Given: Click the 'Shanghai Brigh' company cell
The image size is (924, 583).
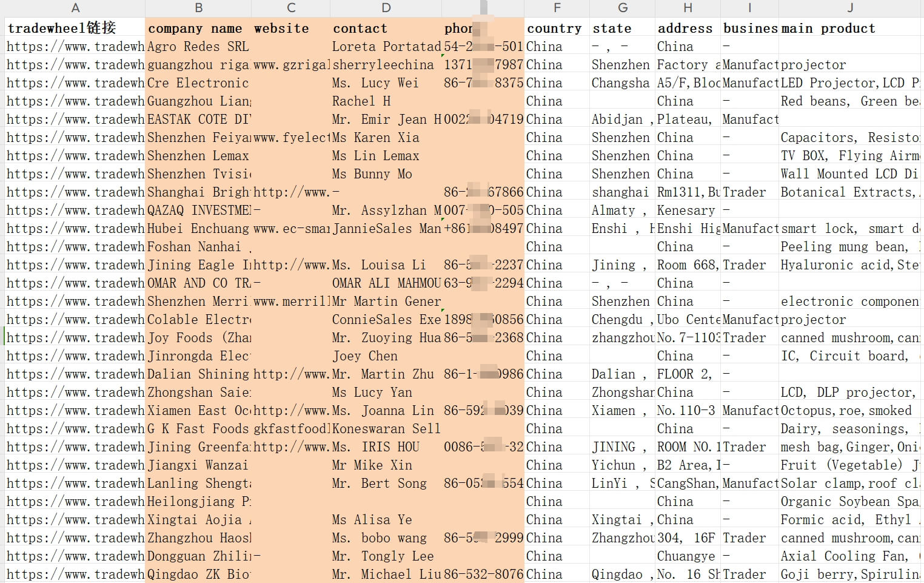Looking at the screenshot, I should coord(198,192).
